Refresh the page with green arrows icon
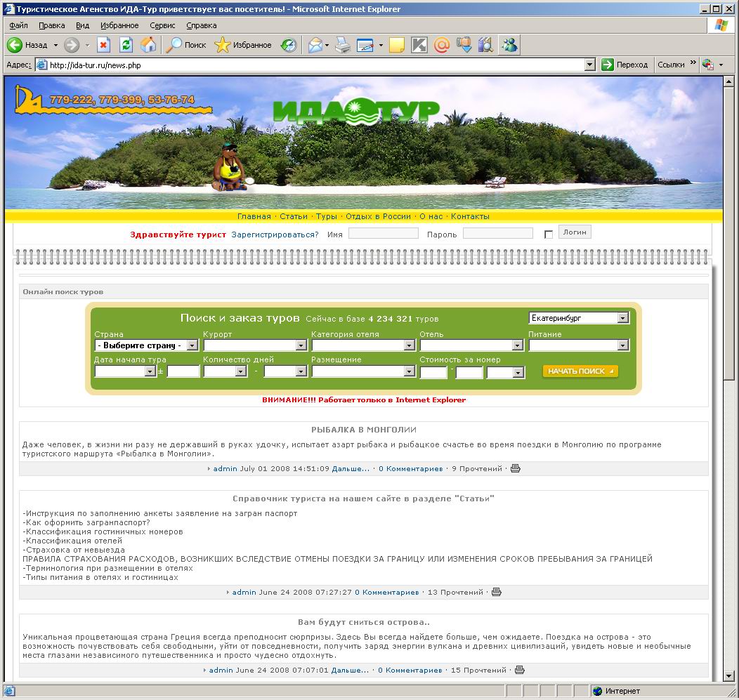 (x=126, y=45)
